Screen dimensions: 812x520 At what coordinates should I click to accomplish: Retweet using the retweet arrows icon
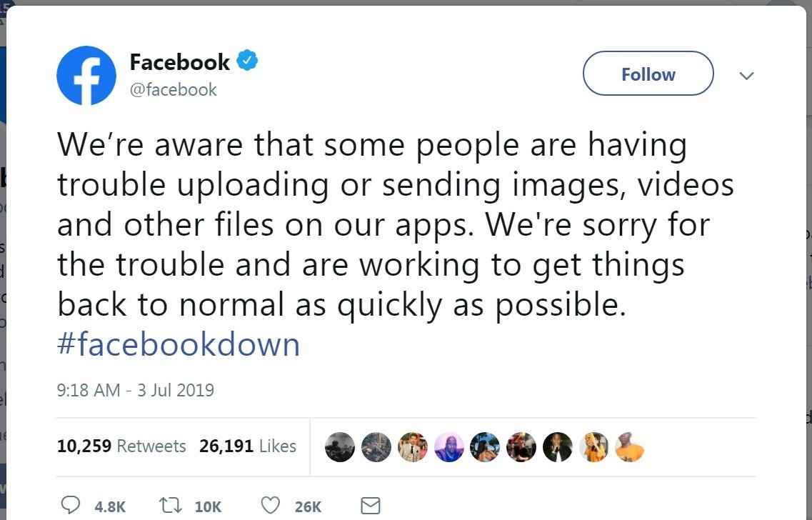[x=170, y=505]
